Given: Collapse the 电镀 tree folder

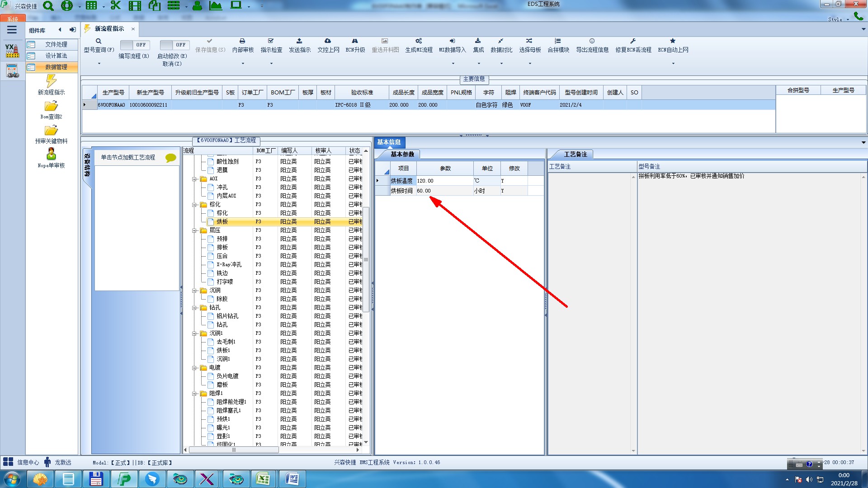Looking at the screenshot, I should tap(195, 368).
